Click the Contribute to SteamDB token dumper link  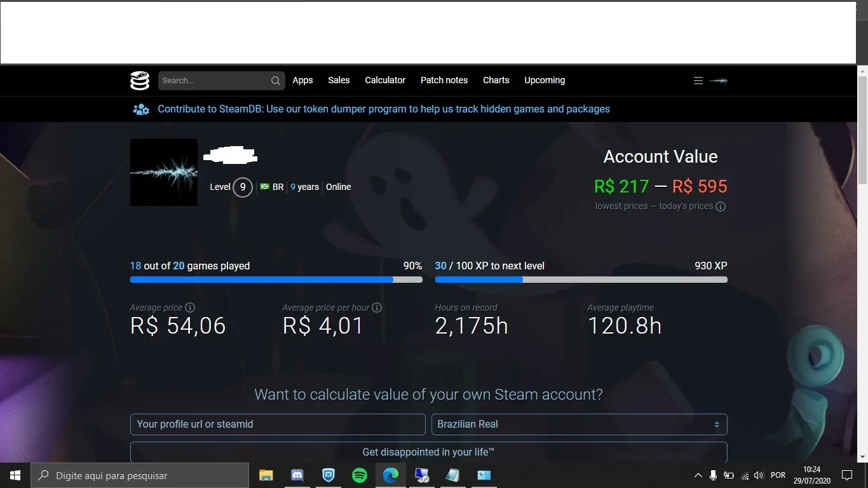384,109
